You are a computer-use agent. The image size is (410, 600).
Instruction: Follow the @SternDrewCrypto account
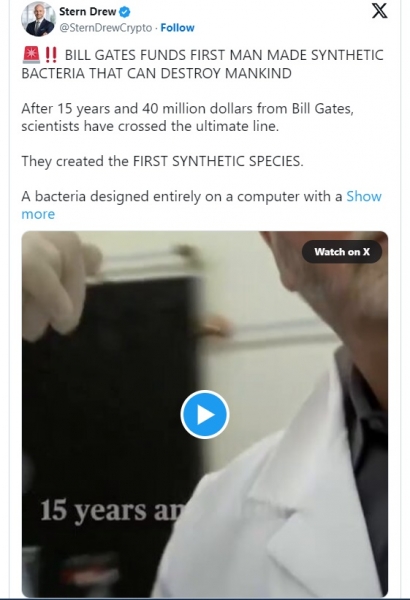[x=177, y=28]
